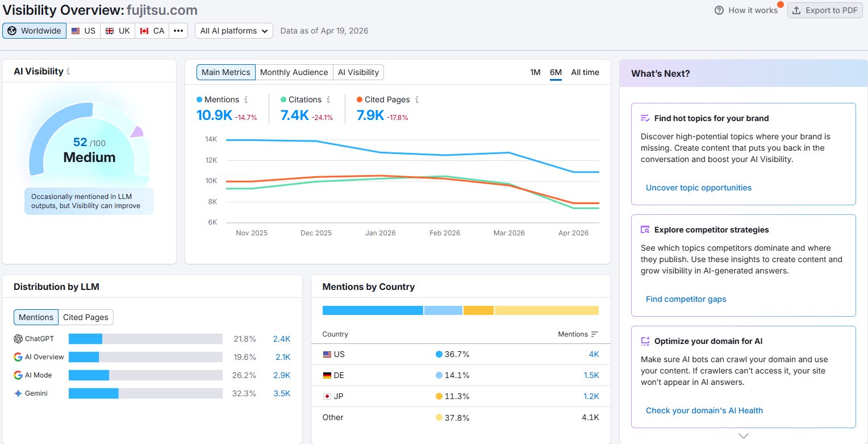Click the UK flag icon

coord(110,31)
